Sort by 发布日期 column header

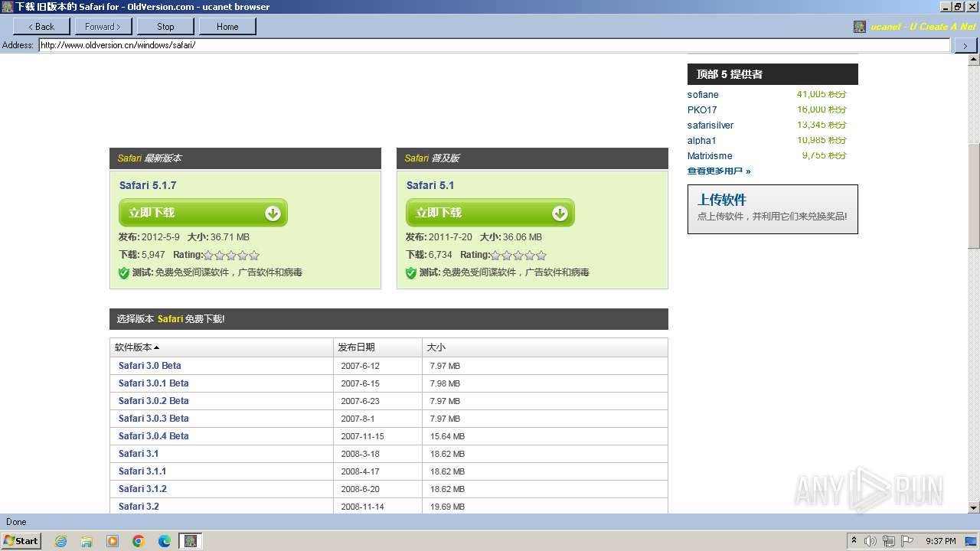coord(377,347)
